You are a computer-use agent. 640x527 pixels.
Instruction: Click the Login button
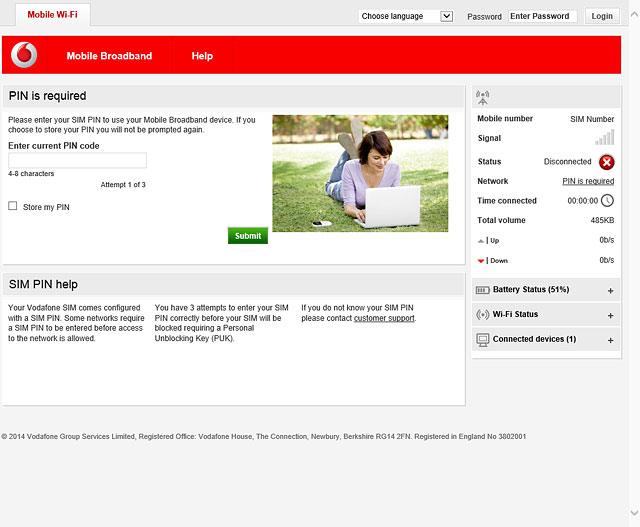coord(602,16)
